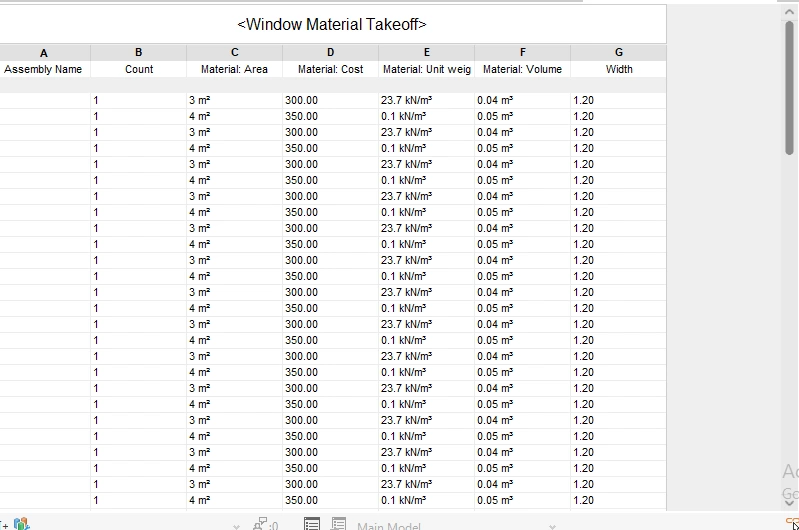The height and width of the screenshot is (530, 799).
Task: Select column letter B header
Action: pos(139,52)
